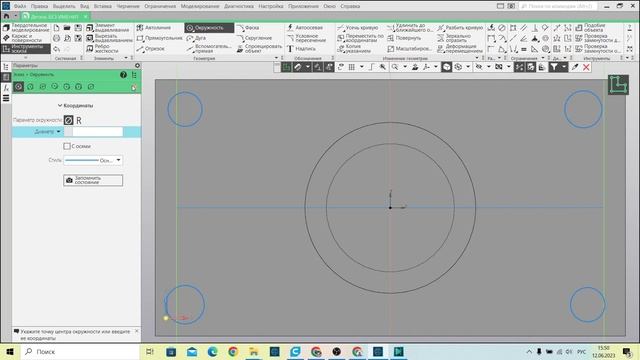
Task: Expand the Ограничения panel arrow
Action: (542, 58)
